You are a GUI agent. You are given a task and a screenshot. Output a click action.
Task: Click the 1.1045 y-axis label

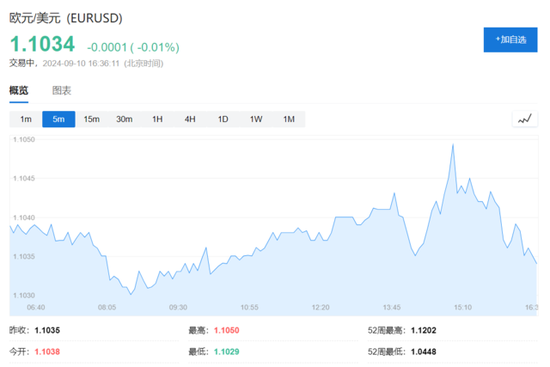[24, 179]
